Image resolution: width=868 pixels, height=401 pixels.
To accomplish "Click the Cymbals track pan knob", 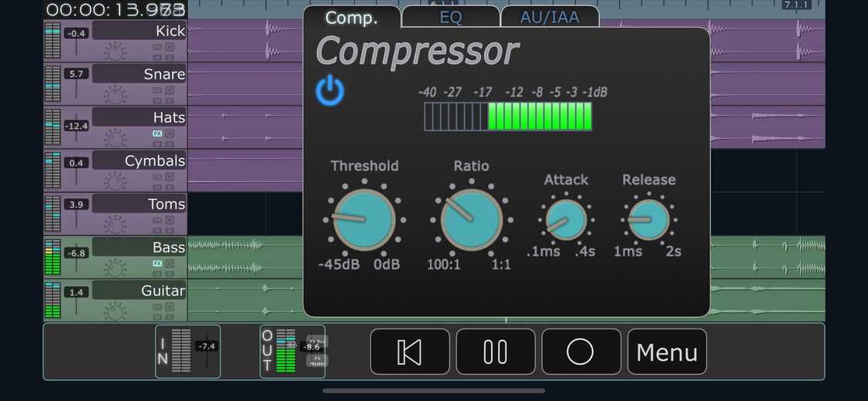I will (x=115, y=182).
